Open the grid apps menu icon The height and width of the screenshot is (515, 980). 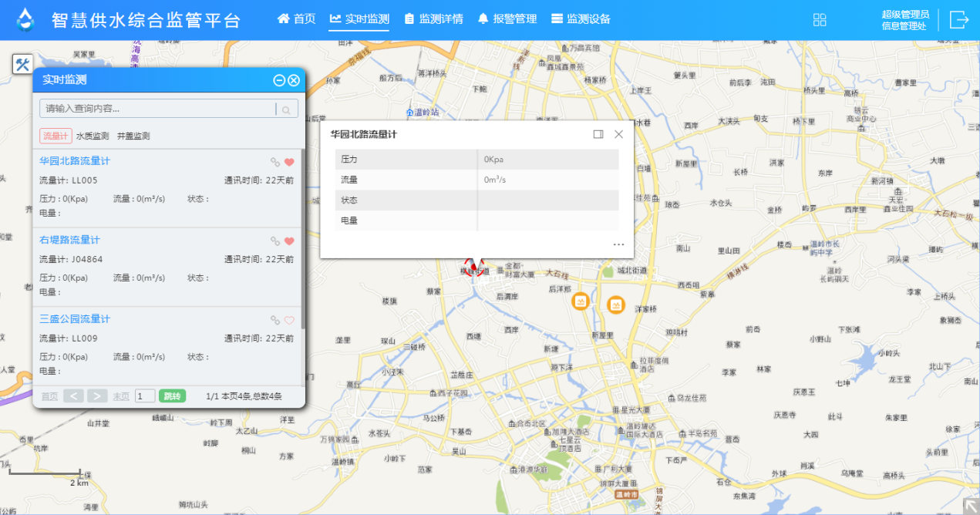coord(820,20)
